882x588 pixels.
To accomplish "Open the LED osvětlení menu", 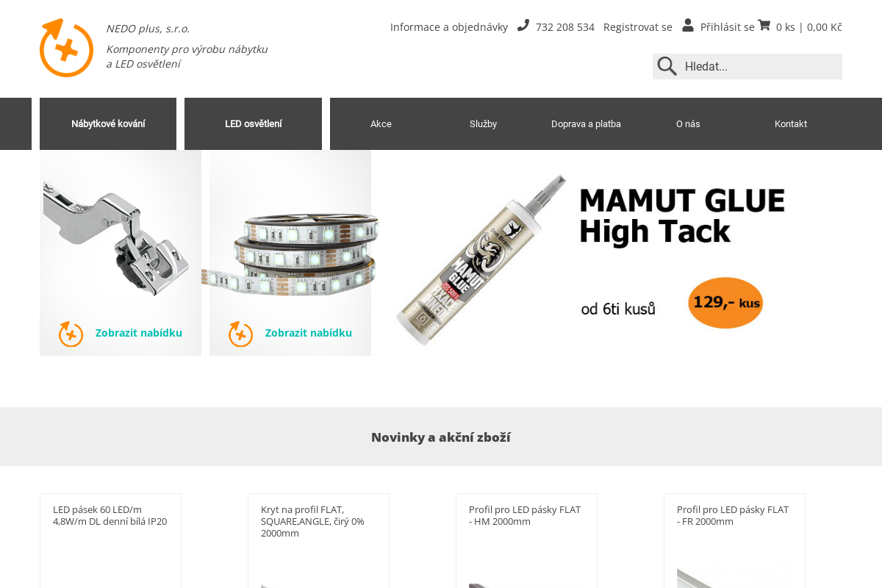I will click(x=253, y=123).
